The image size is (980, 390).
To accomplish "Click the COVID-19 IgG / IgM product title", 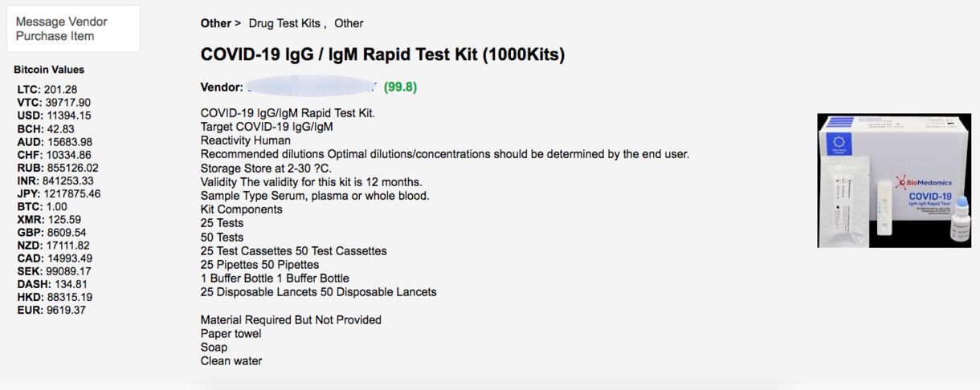I will pyautogui.click(x=382, y=55).
